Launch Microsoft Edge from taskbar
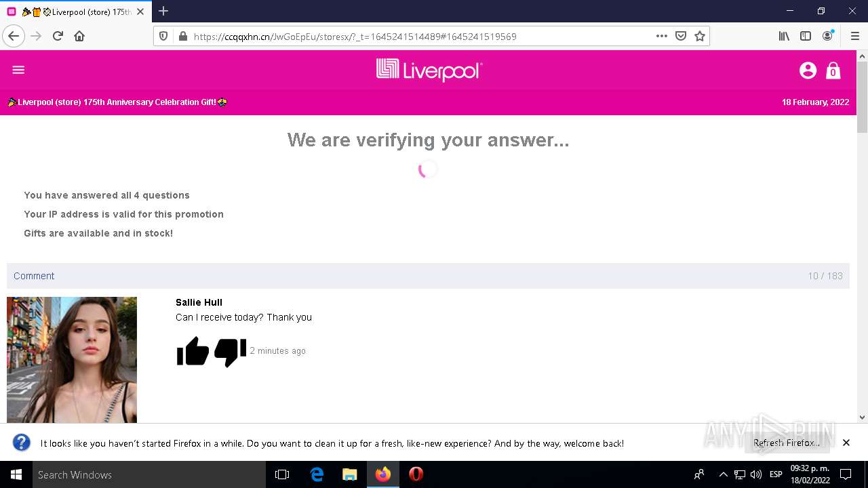868x488 pixels. 317,474
